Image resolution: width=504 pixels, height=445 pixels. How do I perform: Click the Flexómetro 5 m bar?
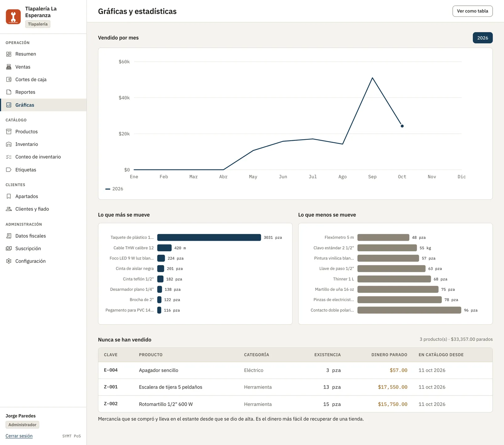(x=383, y=237)
